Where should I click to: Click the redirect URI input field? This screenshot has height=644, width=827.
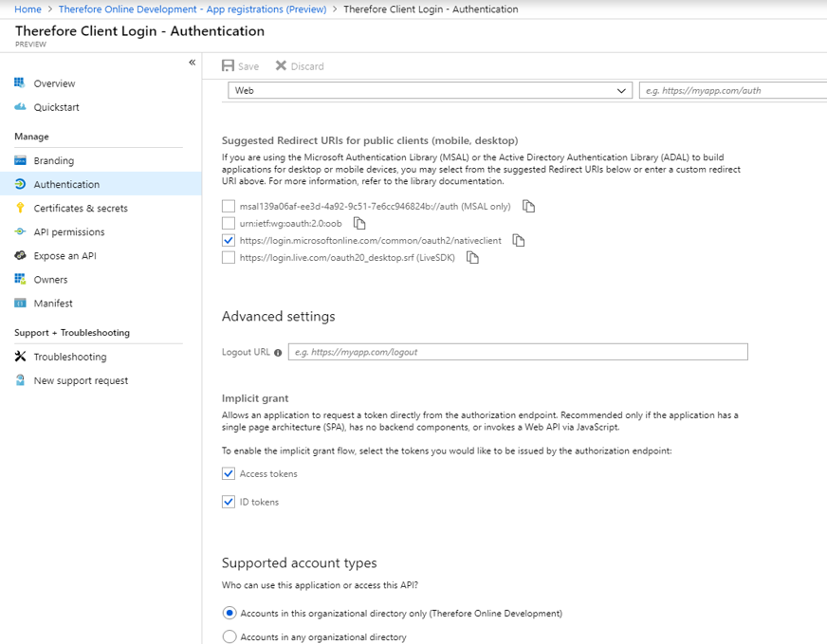[733, 90]
